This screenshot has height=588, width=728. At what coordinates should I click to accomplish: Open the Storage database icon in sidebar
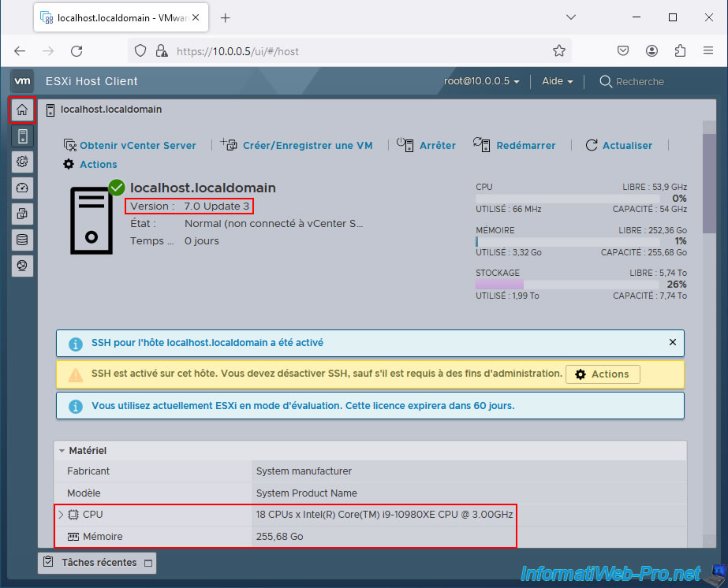22,240
